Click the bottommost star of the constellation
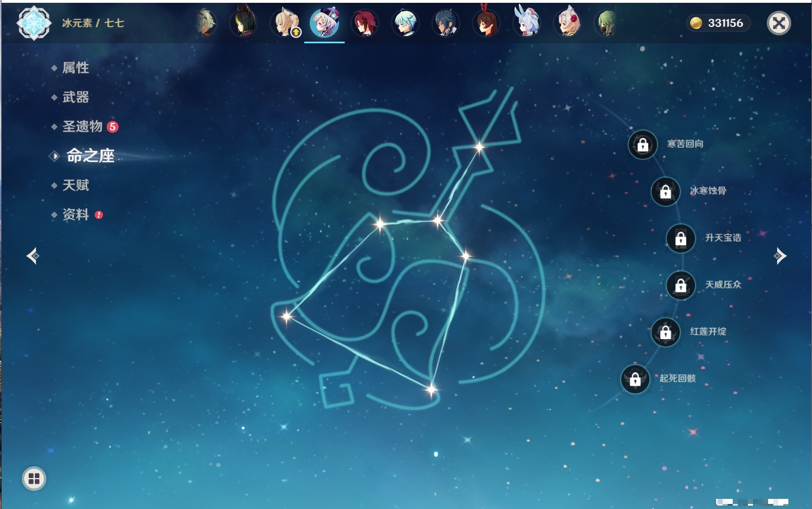 click(x=431, y=389)
